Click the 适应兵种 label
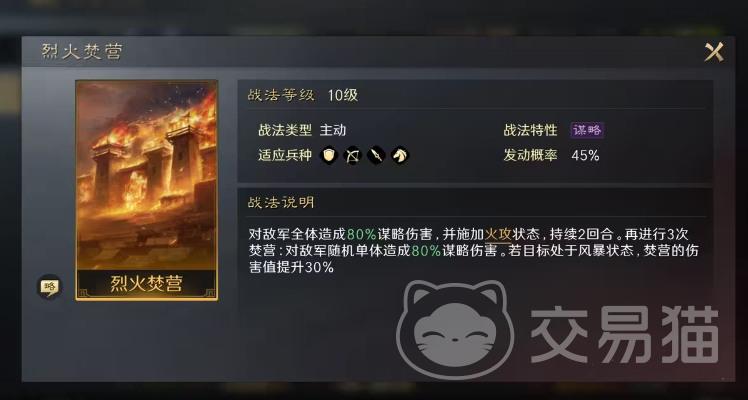The image size is (748, 400). tap(285, 155)
